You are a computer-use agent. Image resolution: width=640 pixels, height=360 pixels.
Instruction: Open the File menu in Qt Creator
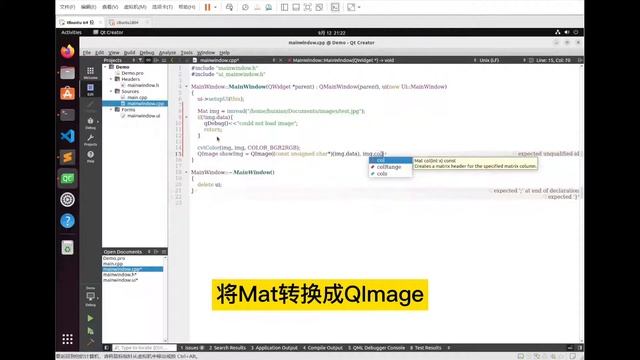coord(87,53)
